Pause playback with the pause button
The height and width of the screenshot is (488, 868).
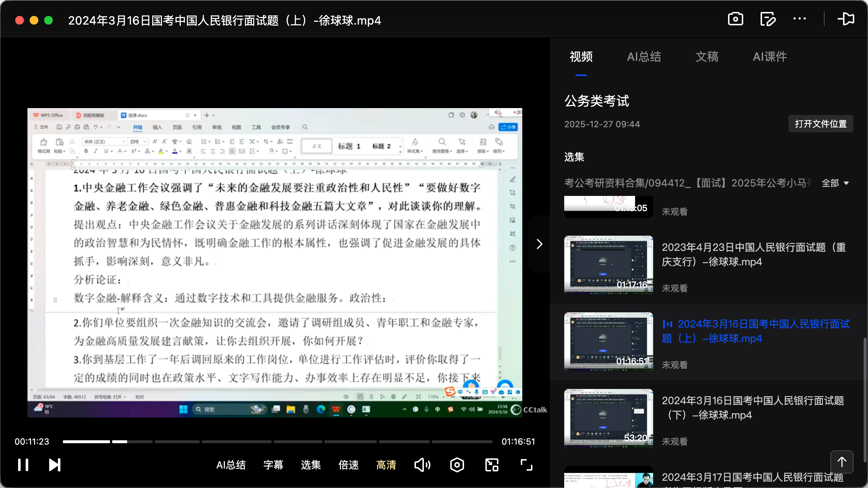23,465
